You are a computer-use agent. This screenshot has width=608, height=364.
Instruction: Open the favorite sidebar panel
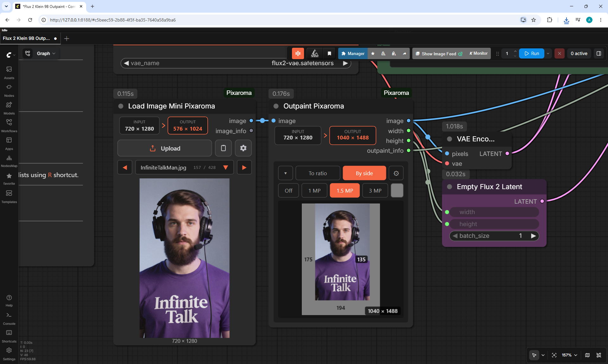point(9,179)
